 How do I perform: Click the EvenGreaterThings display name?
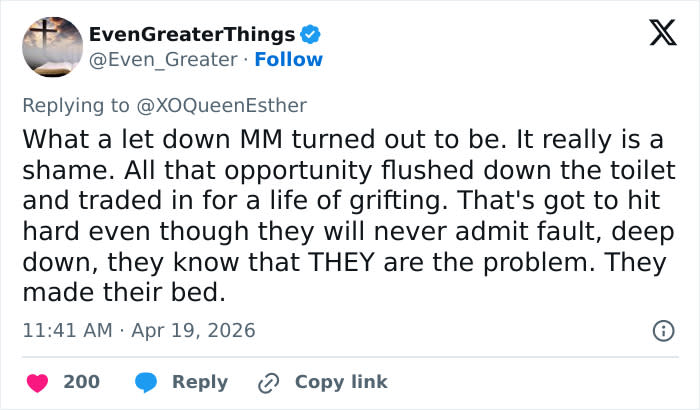192,36
